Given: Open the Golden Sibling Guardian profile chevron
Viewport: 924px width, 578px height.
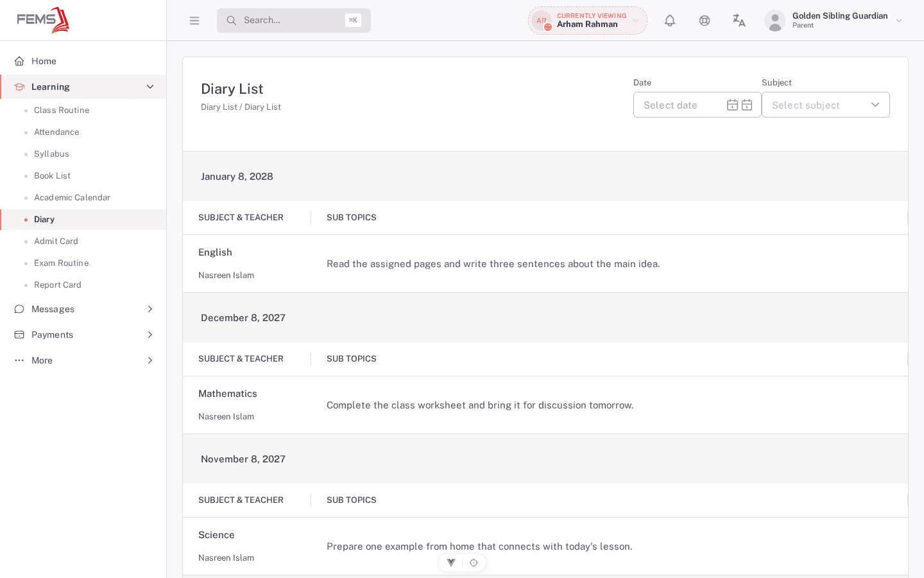Looking at the screenshot, I should (899, 21).
